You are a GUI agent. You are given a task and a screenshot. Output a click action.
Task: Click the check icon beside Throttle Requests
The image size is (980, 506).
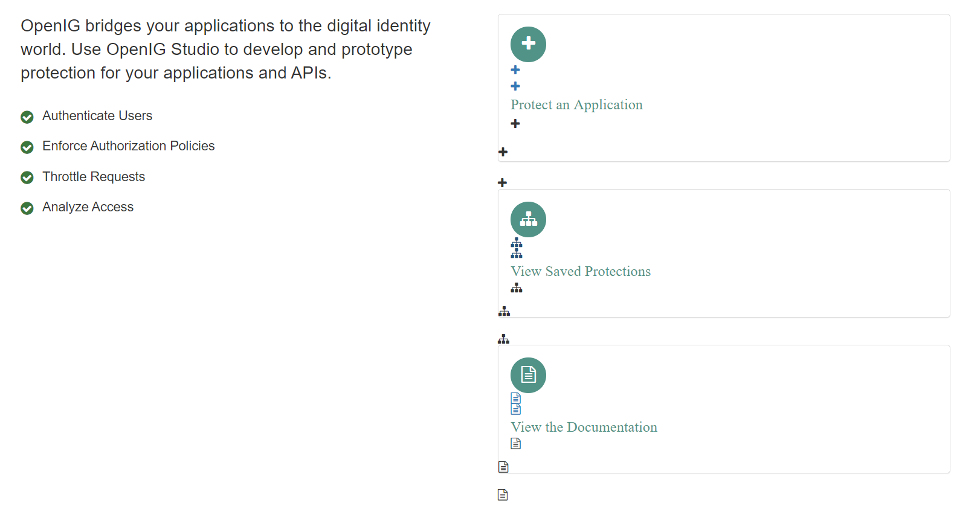(x=27, y=178)
